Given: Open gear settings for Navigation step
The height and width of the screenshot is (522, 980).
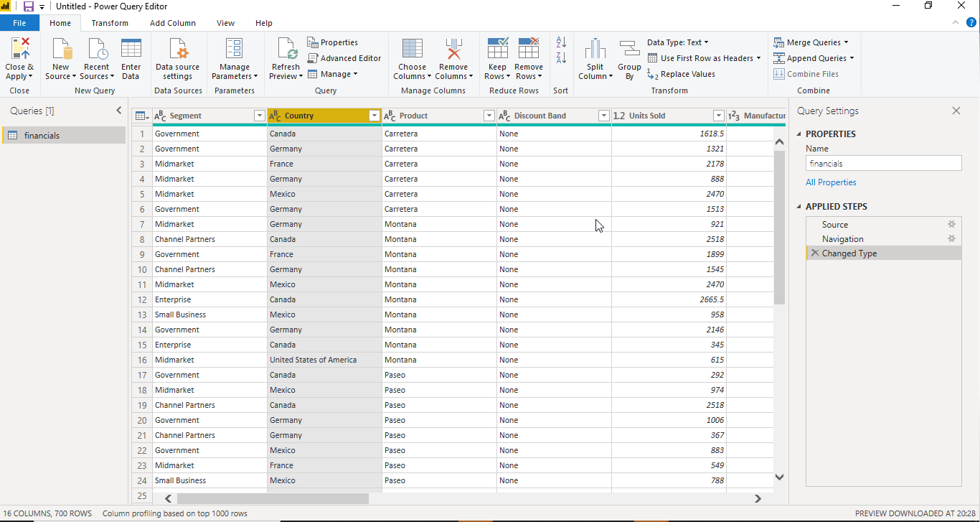Looking at the screenshot, I should click(x=951, y=238).
